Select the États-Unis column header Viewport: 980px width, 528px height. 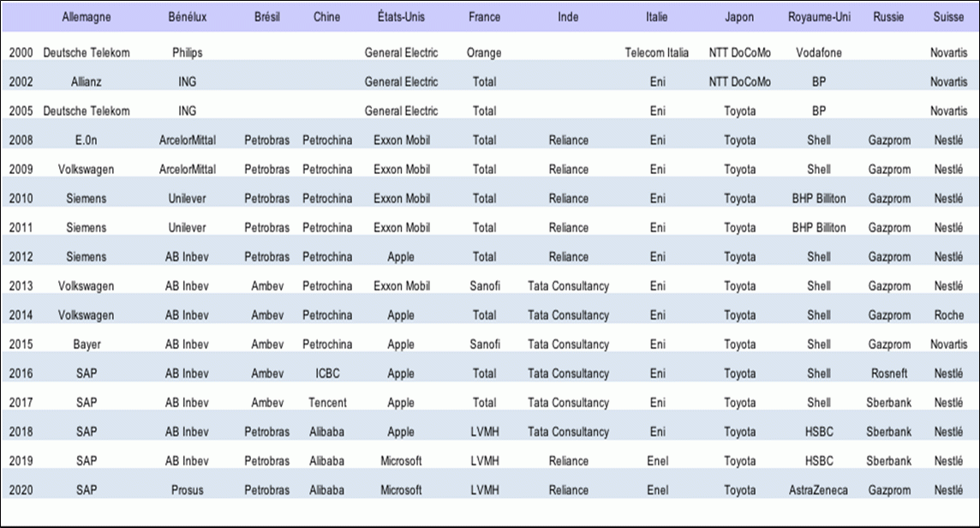[x=401, y=17]
